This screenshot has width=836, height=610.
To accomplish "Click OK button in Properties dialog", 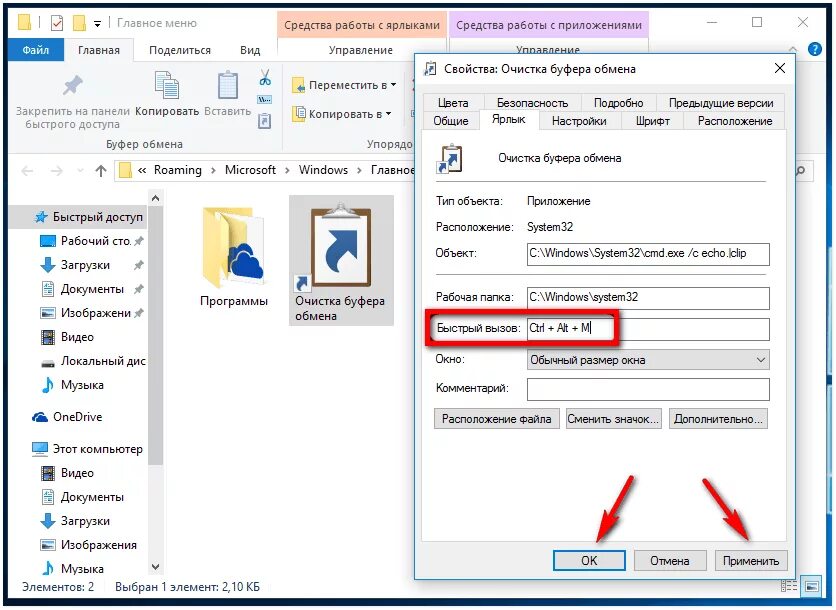I will coord(589,560).
